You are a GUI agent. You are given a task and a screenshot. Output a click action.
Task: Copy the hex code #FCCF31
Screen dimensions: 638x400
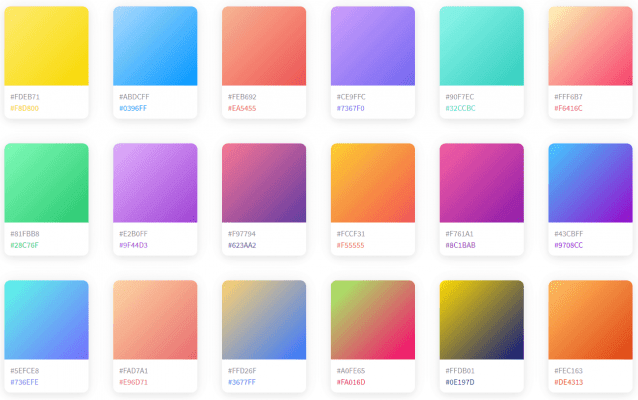tap(351, 234)
